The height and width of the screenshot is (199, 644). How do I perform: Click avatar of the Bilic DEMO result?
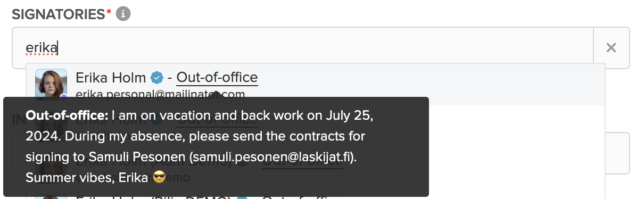click(51, 196)
